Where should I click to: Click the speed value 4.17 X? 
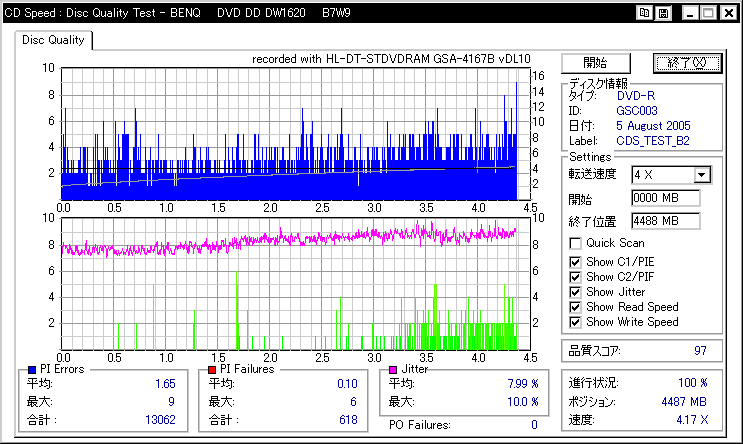click(692, 420)
